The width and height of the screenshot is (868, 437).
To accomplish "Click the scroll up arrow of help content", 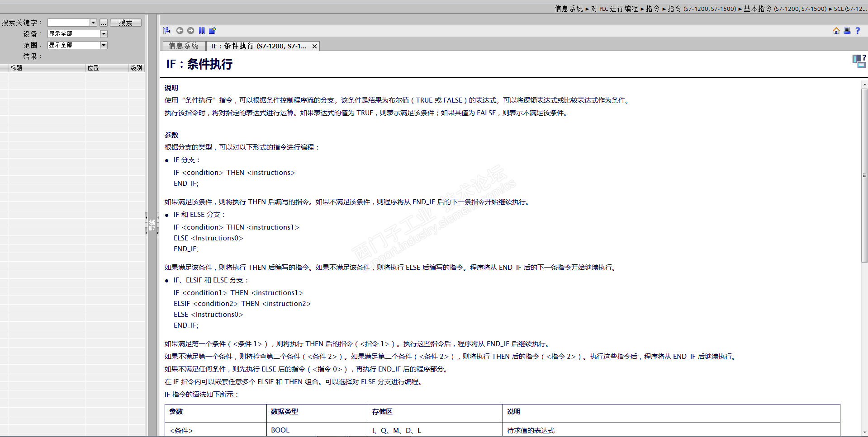I will (x=864, y=85).
